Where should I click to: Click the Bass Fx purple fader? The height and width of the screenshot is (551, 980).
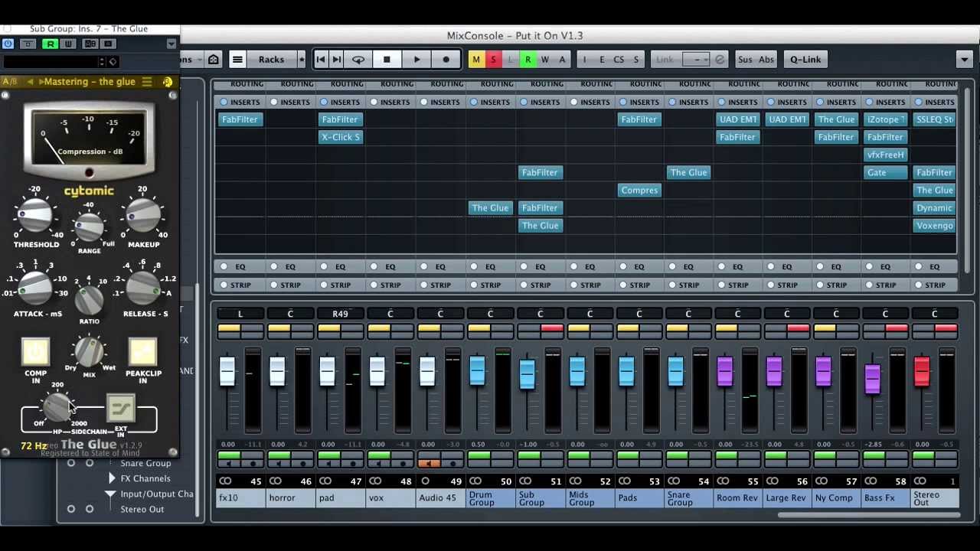tap(872, 380)
